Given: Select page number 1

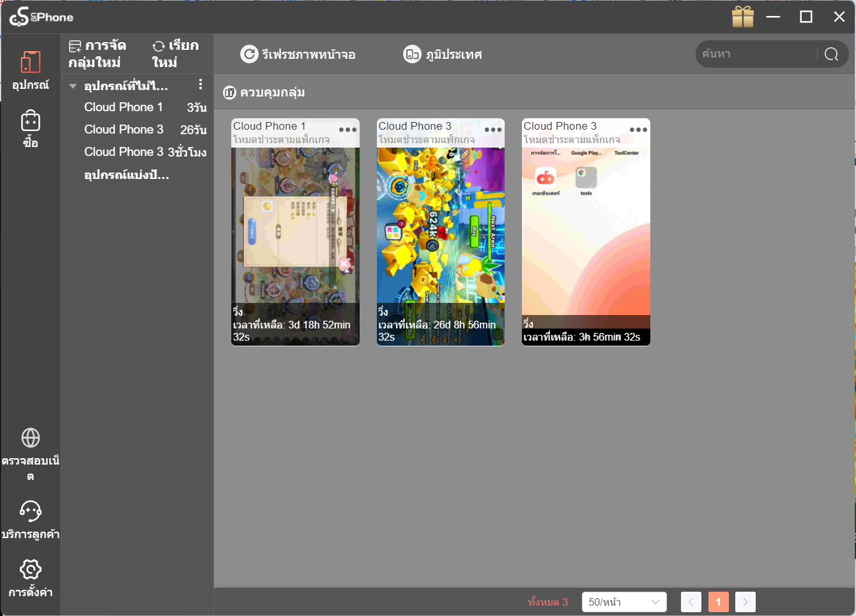Looking at the screenshot, I should 719,602.
